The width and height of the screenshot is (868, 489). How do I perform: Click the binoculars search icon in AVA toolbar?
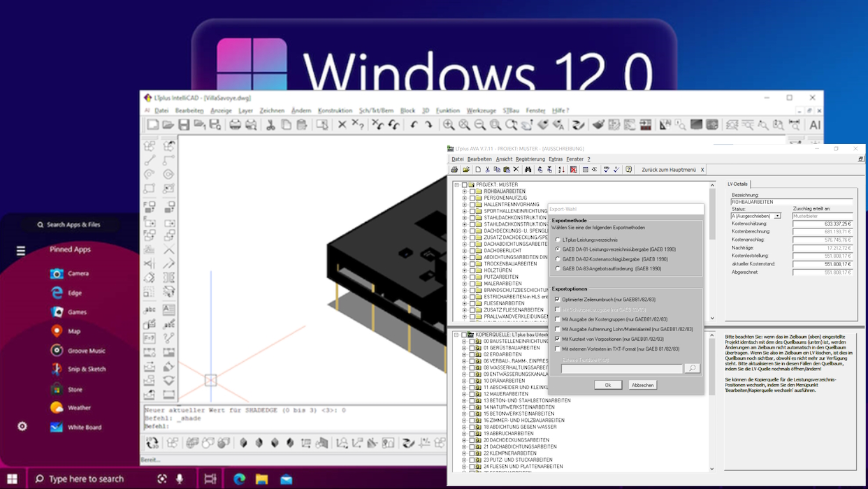tap(528, 170)
